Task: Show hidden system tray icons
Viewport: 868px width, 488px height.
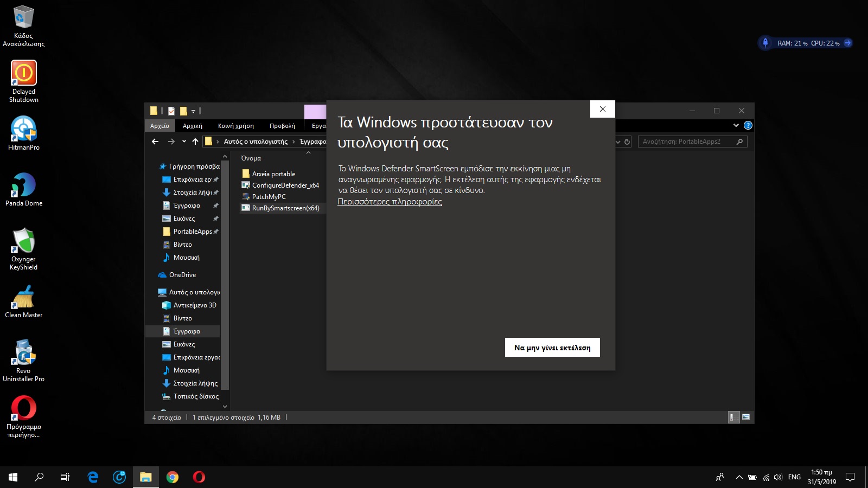Action: (739, 477)
